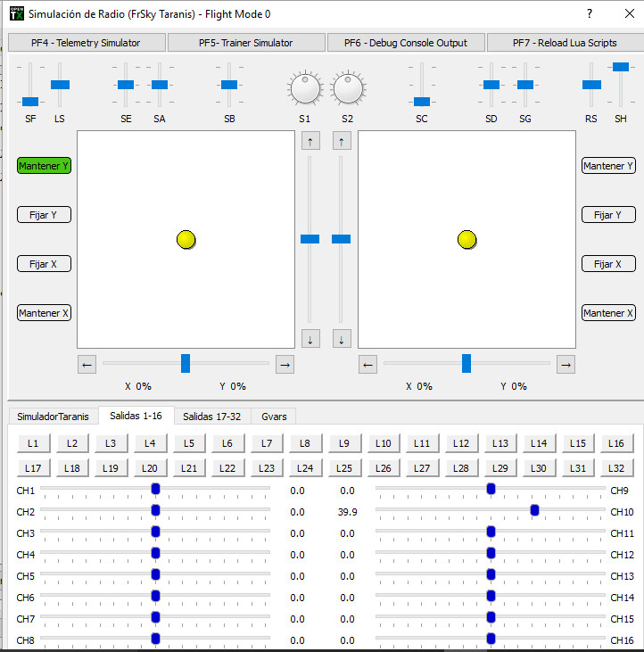Click the SF switch slider handle

[x=30, y=102]
